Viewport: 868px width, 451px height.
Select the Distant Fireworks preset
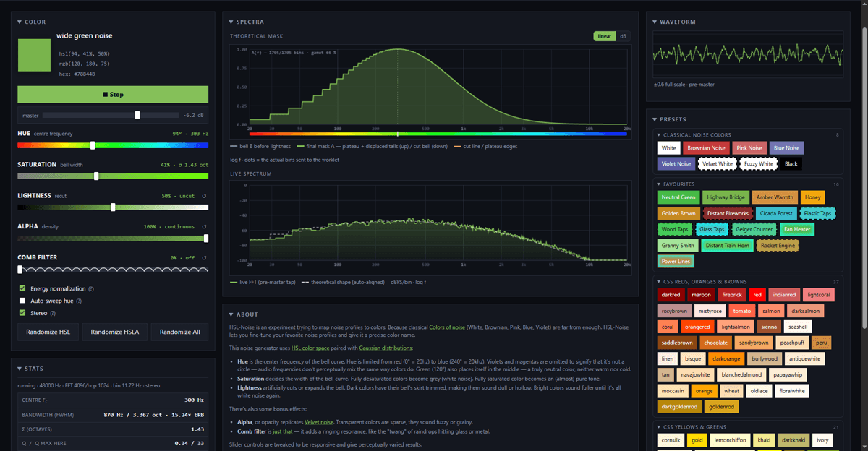(727, 213)
